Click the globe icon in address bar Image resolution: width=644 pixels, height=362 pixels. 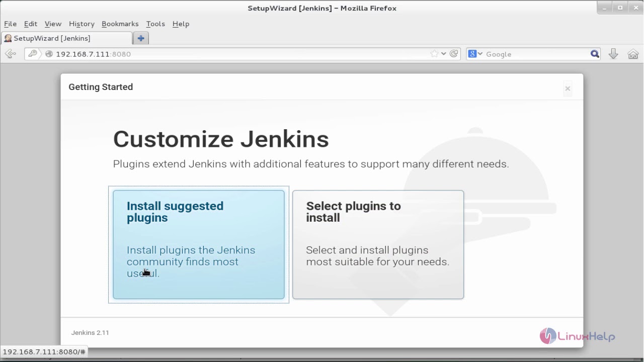[49, 54]
